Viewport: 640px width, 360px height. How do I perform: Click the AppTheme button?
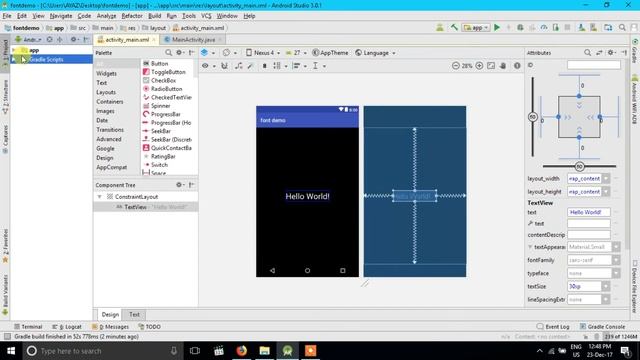point(330,53)
